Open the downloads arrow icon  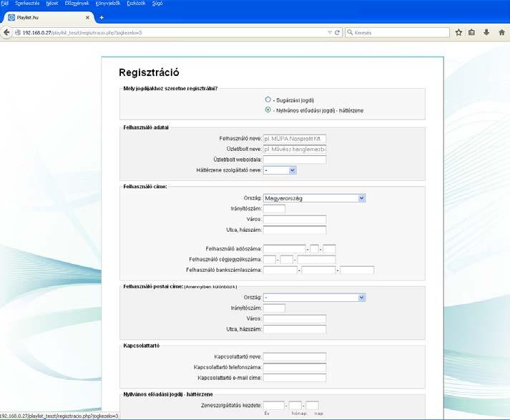pyautogui.click(x=486, y=32)
